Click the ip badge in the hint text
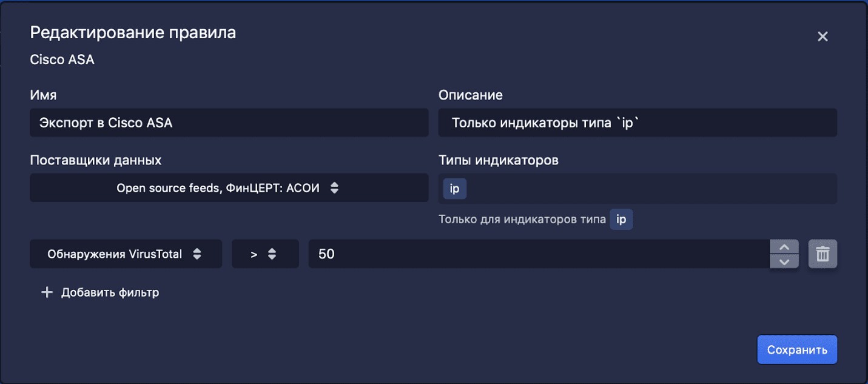 tap(621, 220)
